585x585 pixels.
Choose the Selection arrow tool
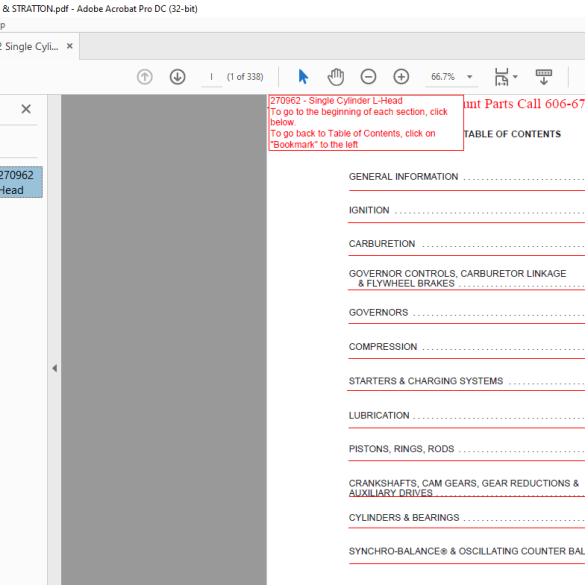tap(303, 77)
